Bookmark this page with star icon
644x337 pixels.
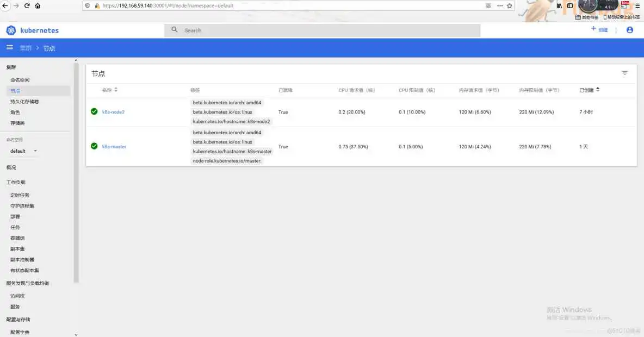[x=510, y=6]
